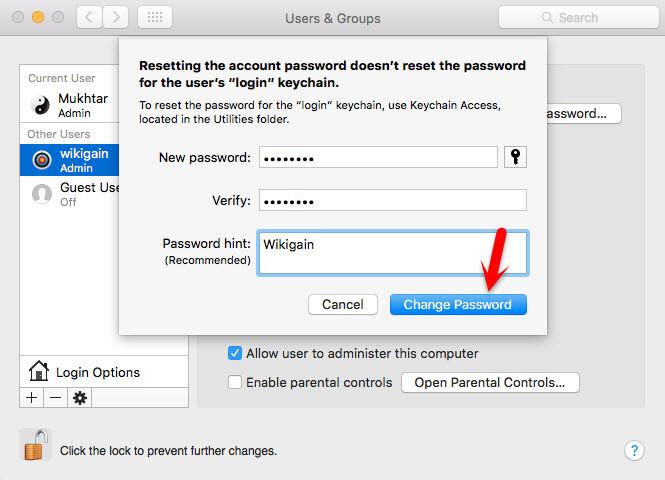The image size is (665, 480).
Task: Cancel the password reset dialog
Action: tap(342, 305)
